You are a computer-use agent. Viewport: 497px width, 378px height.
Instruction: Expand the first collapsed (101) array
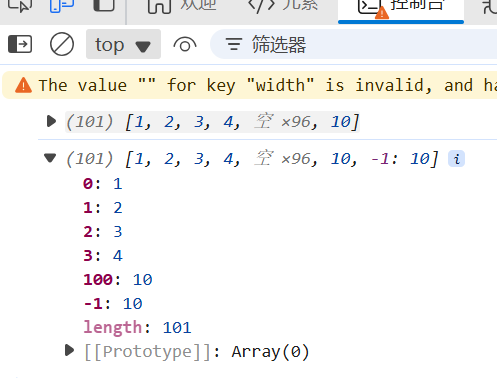[51, 121]
